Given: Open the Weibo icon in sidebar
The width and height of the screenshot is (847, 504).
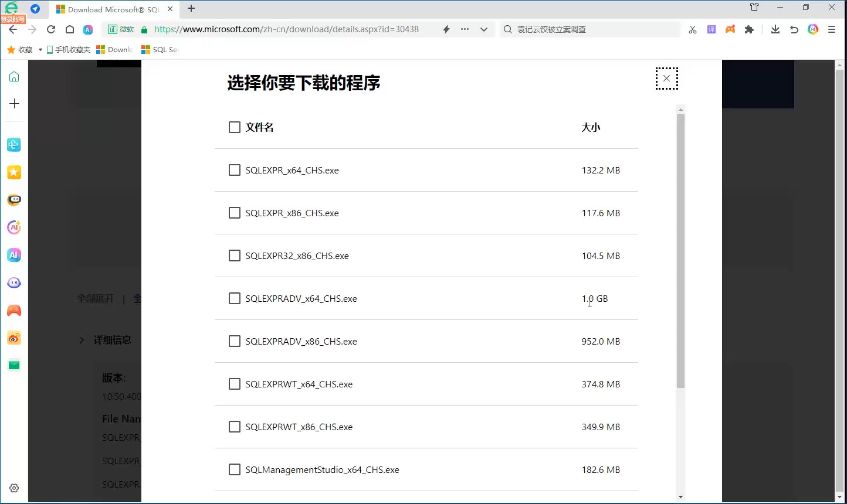Looking at the screenshot, I should tap(13, 338).
